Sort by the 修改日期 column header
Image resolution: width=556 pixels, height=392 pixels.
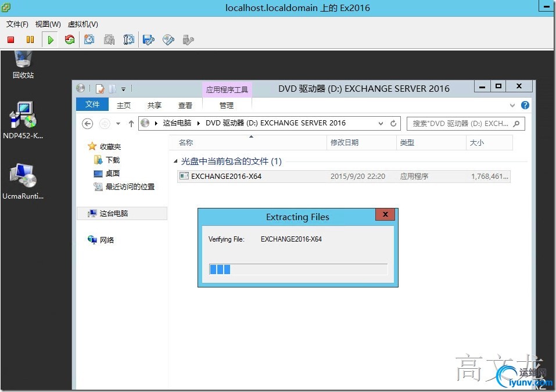(361, 142)
